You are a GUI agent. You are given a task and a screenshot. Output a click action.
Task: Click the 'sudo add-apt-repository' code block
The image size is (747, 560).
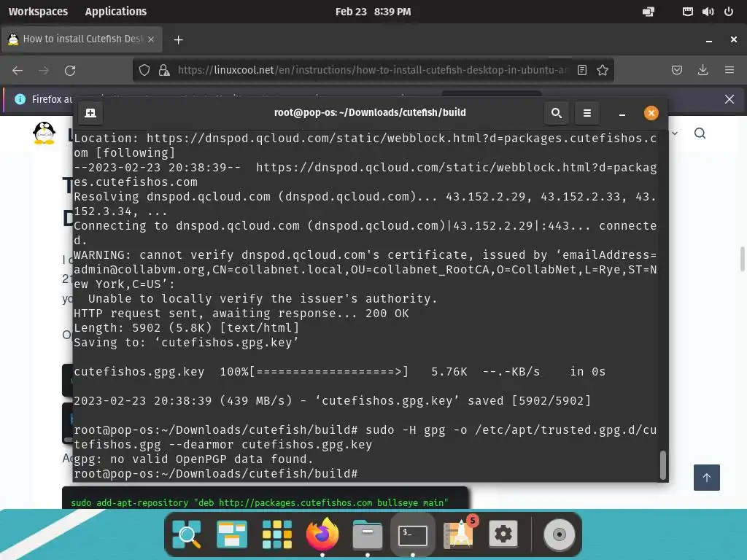[x=265, y=498]
